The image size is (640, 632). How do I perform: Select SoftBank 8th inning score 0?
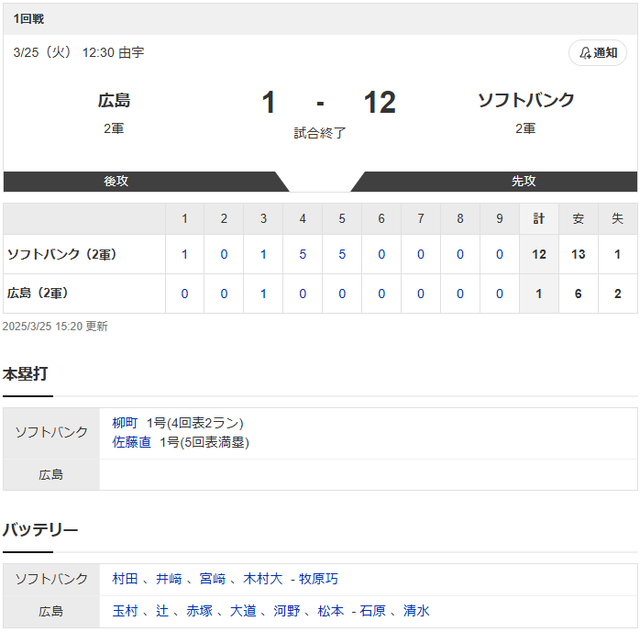(x=460, y=254)
